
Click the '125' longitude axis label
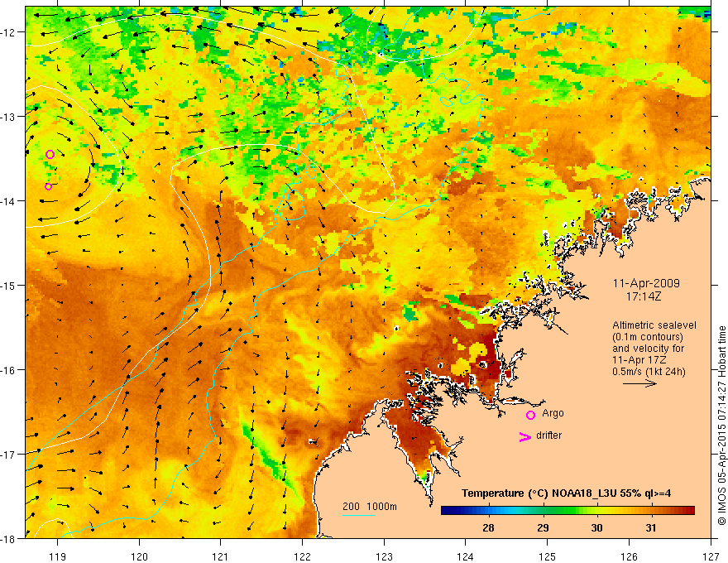[x=548, y=556]
